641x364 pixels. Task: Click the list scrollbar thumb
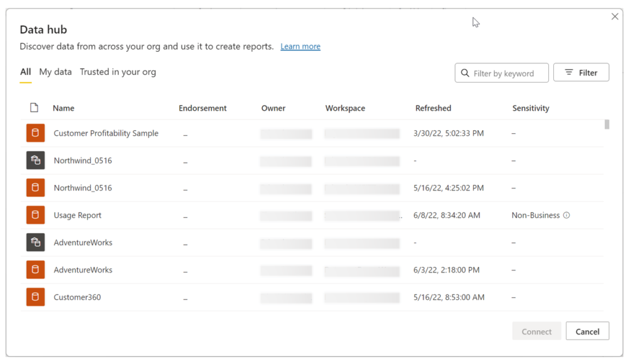click(x=607, y=124)
